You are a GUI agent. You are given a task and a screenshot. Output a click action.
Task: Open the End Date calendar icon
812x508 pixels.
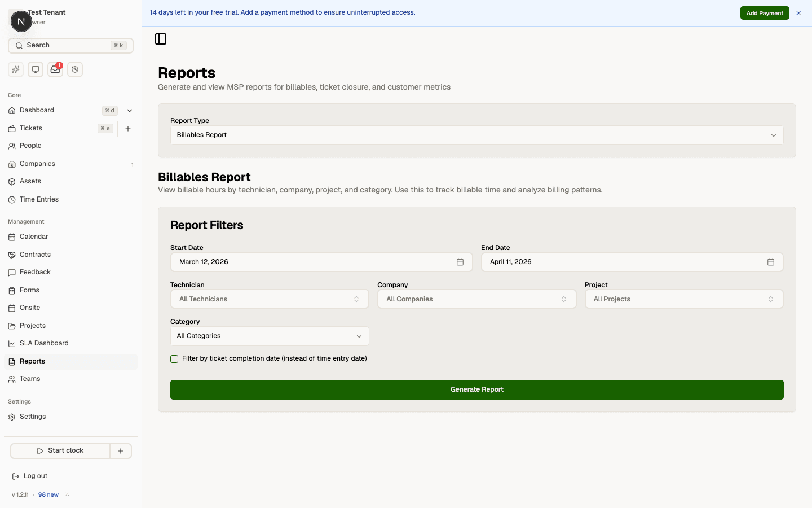coord(771,262)
